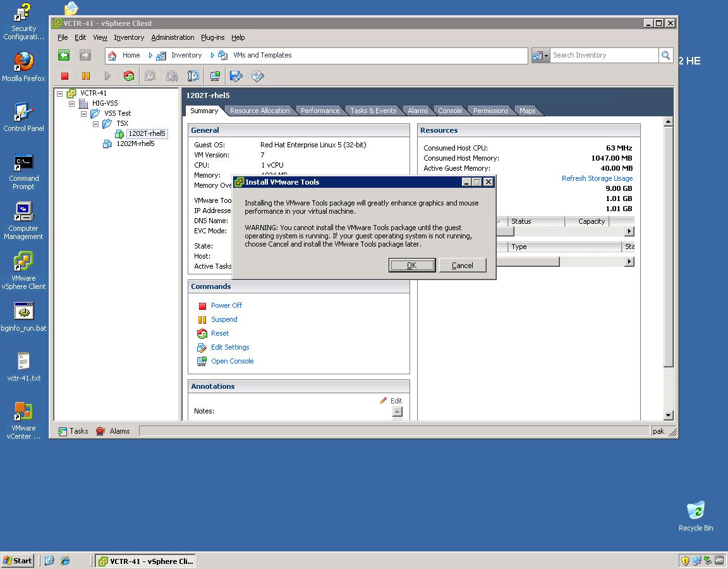
Task: Collapse the TSX folder node
Action: point(95,124)
